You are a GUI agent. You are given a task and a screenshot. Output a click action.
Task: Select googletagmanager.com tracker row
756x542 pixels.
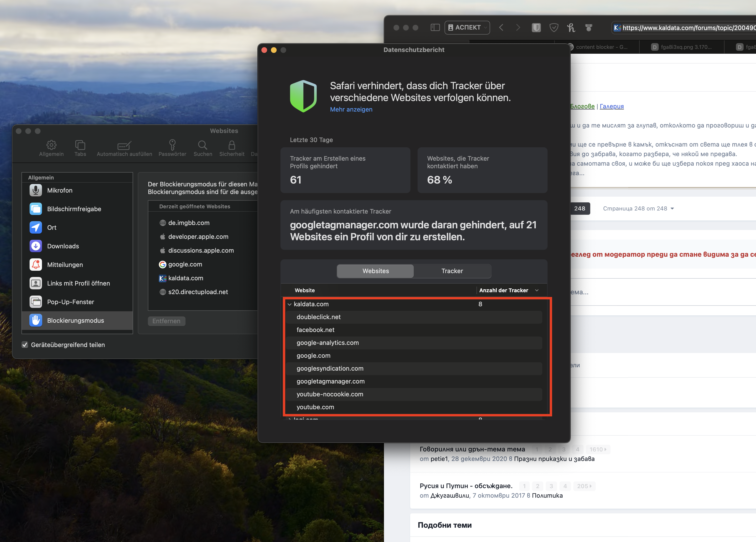pos(414,381)
